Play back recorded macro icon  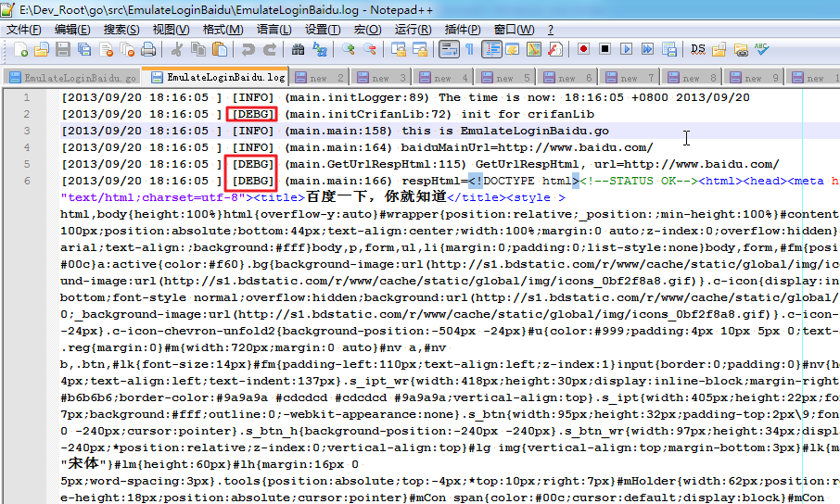pos(626,49)
